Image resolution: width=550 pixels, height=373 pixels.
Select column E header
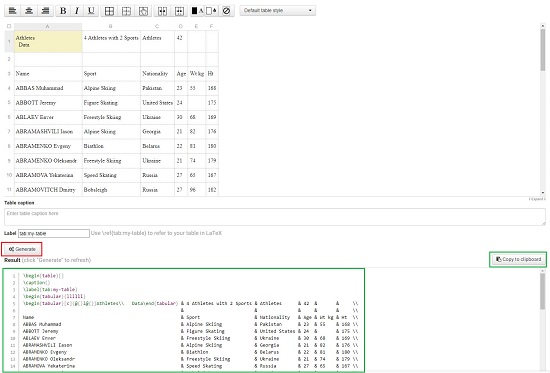[196, 26]
